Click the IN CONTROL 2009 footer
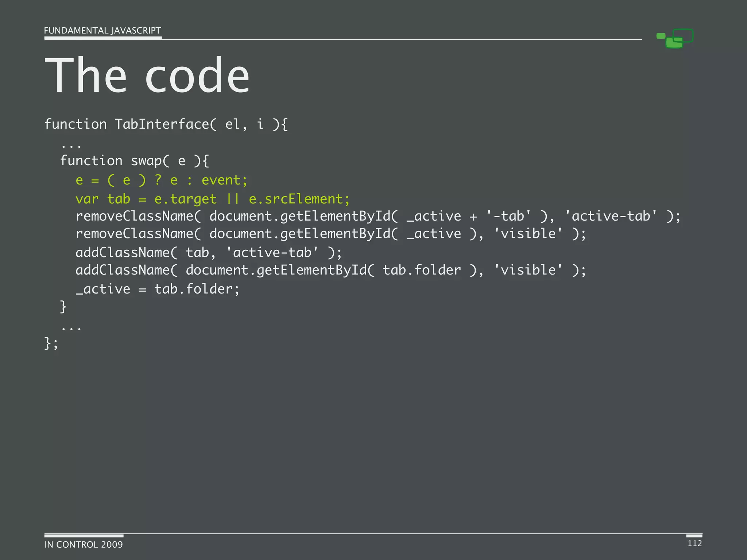Image resolution: width=747 pixels, height=560 pixels. tap(84, 544)
